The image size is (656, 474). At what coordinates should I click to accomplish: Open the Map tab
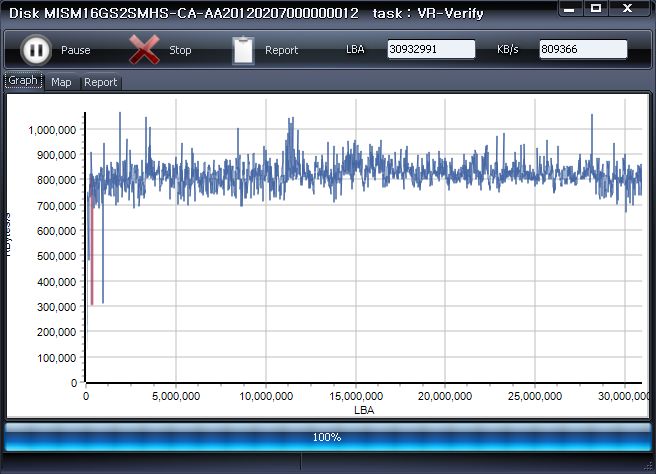coord(61,82)
